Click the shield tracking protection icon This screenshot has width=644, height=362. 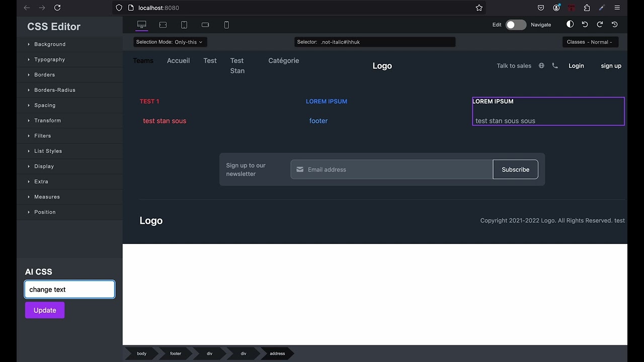(119, 8)
